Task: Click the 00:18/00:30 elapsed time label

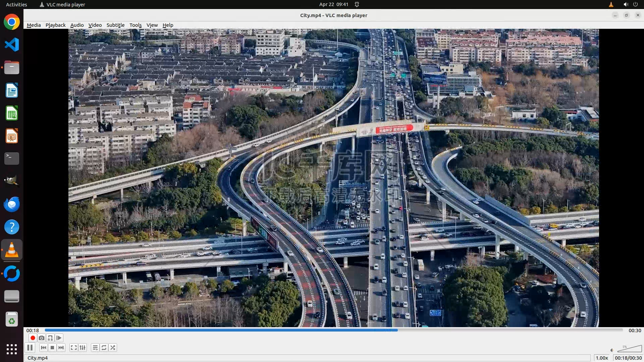Action: (628, 358)
